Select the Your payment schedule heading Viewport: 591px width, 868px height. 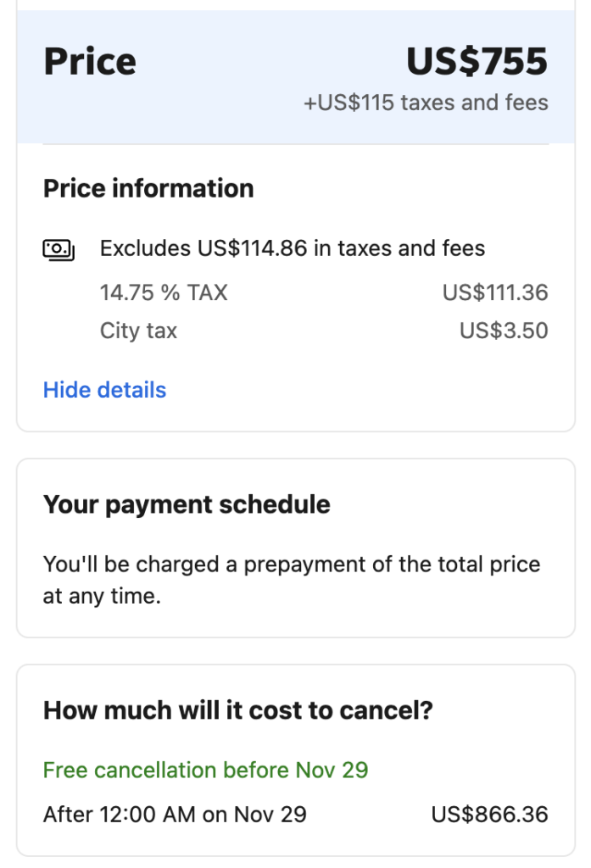click(x=187, y=504)
